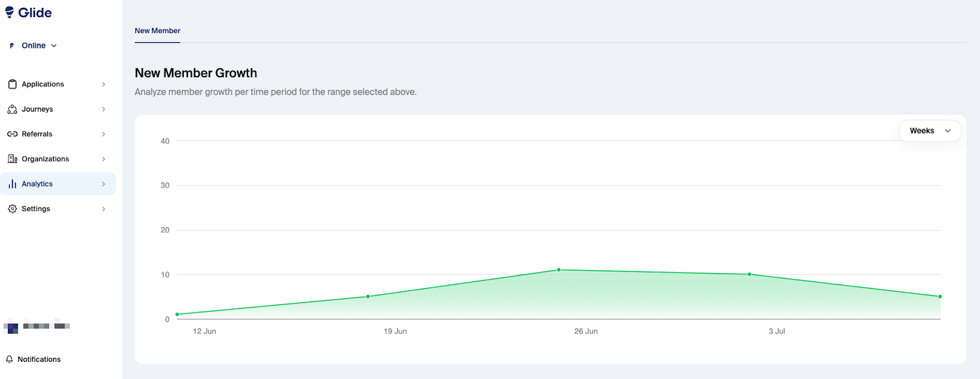The image size is (980, 379).
Task: Open the Notifications link
Action: coord(39,359)
